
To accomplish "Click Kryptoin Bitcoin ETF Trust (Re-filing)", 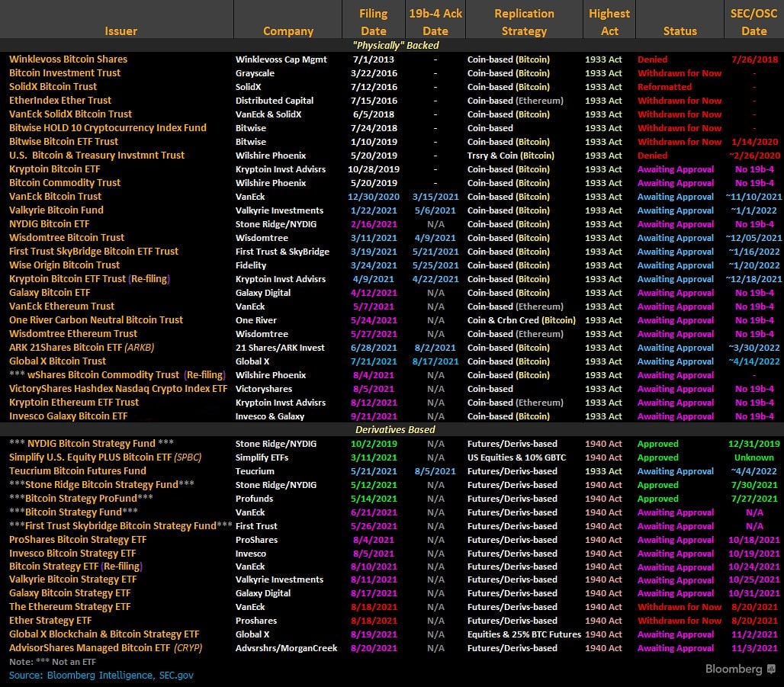I will (x=89, y=279).
